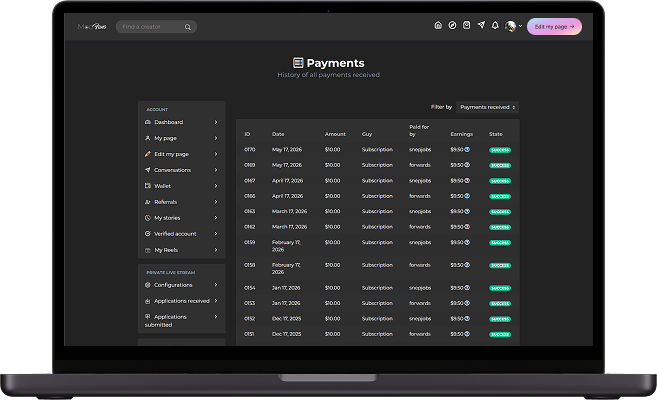Open the explore compass icon

pyautogui.click(x=452, y=26)
